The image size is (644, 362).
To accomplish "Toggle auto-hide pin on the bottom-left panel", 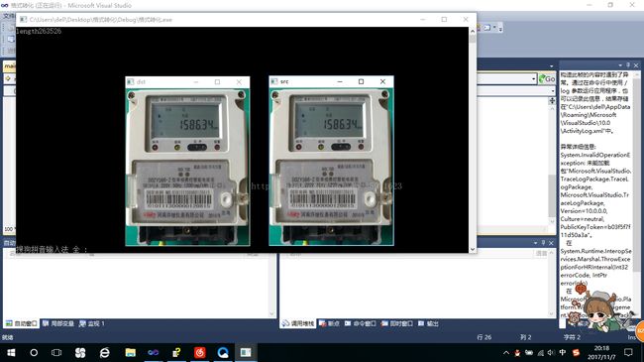I will click(543, 243).
